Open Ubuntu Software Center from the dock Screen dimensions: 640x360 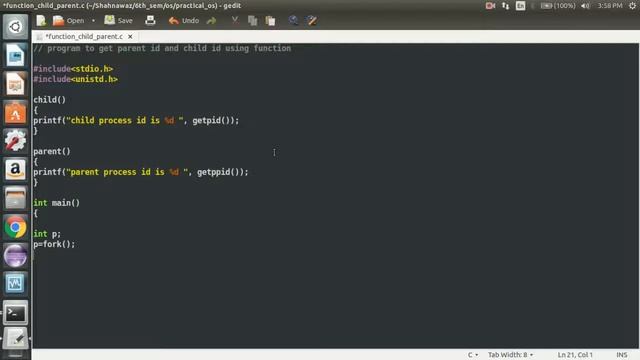point(15,113)
